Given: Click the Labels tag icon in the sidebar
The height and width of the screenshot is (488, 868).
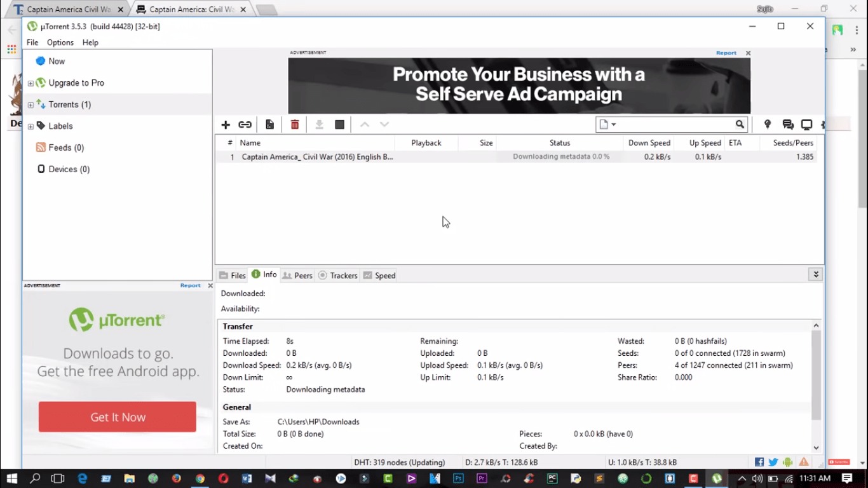Looking at the screenshot, I should pyautogui.click(x=41, y=126).
